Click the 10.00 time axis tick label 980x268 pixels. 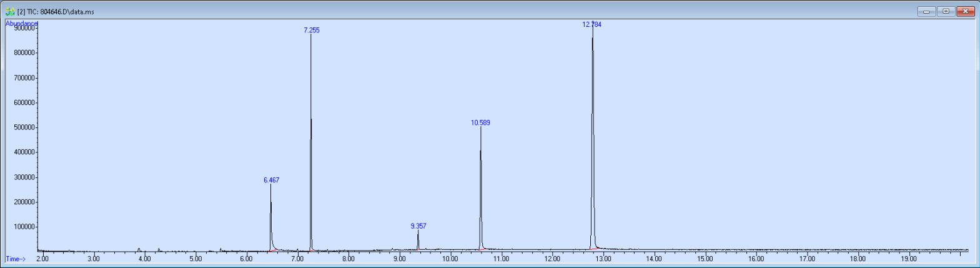point(450,259)
